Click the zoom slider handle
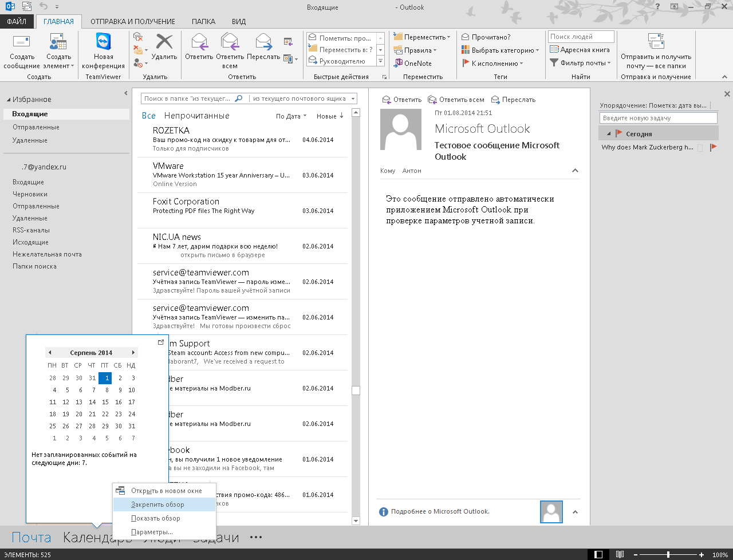 point(668,554)
